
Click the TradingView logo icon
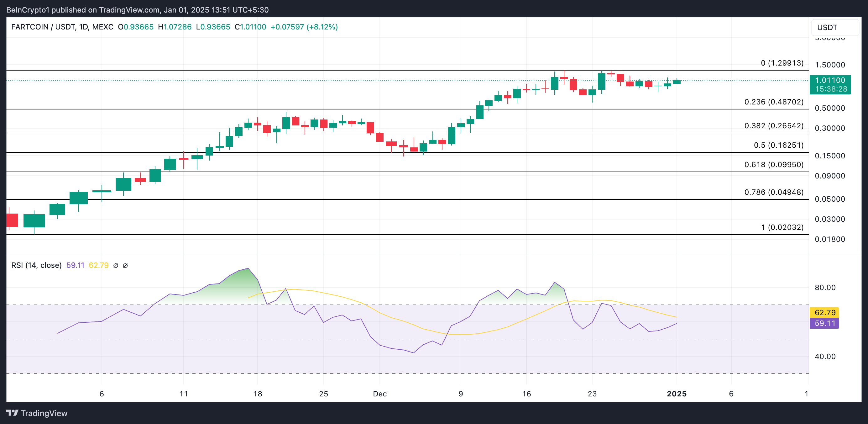13,413
